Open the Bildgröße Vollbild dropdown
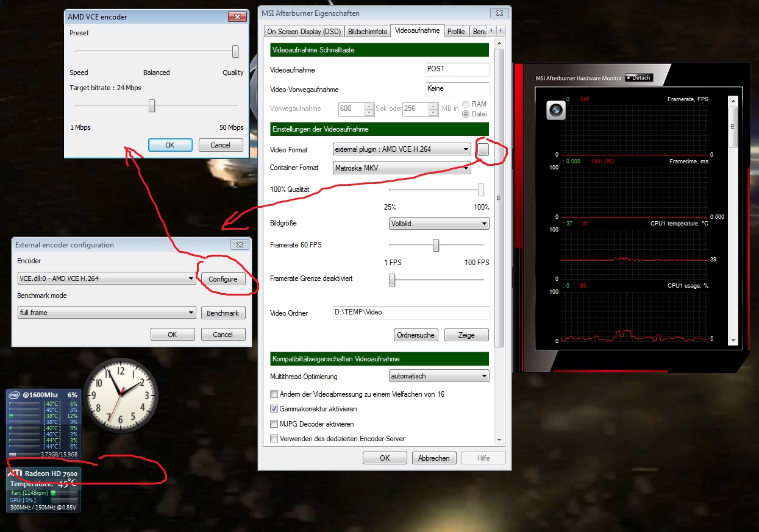759x532 pixels. 439,224
